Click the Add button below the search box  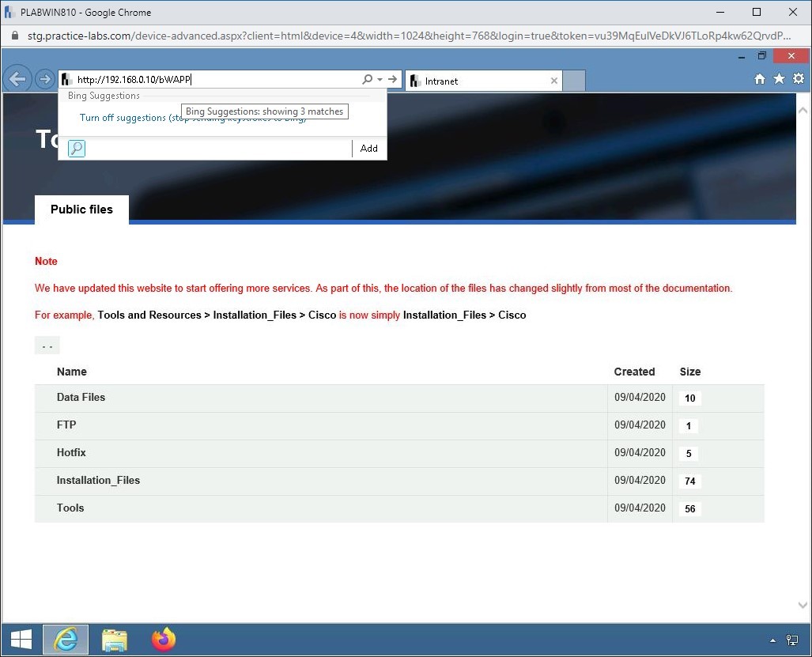click(368, 148)
